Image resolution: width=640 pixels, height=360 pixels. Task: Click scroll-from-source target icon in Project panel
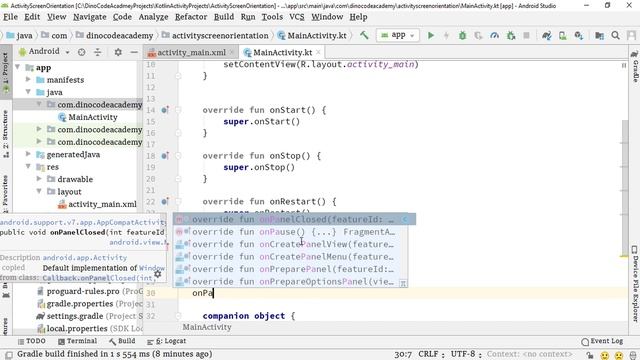(x=82, y=52)
